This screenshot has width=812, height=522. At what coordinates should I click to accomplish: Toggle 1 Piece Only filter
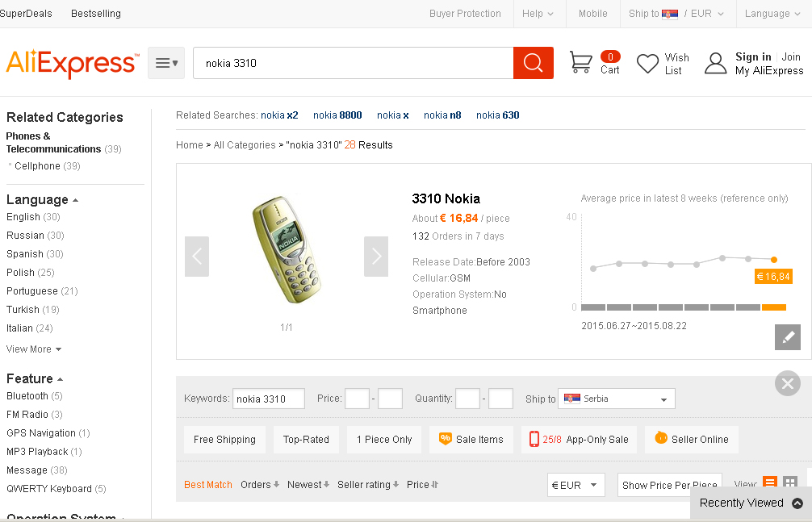(384, 440)
